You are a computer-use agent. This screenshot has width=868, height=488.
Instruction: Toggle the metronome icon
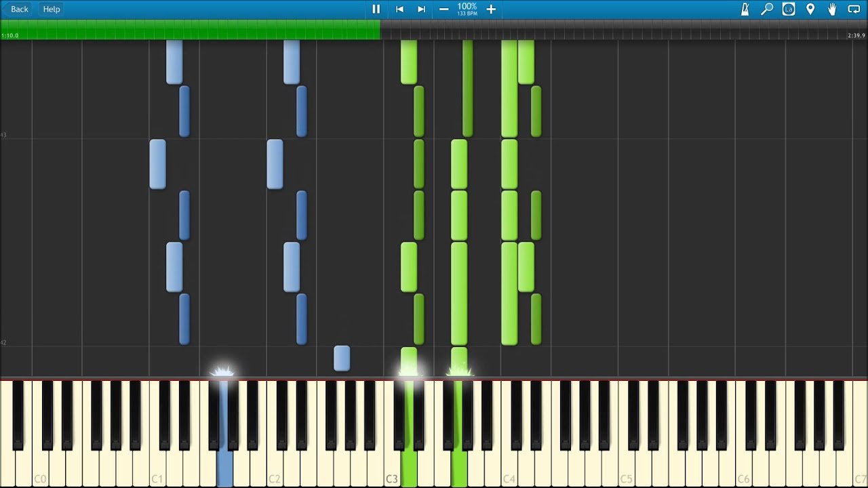(745, 9)
